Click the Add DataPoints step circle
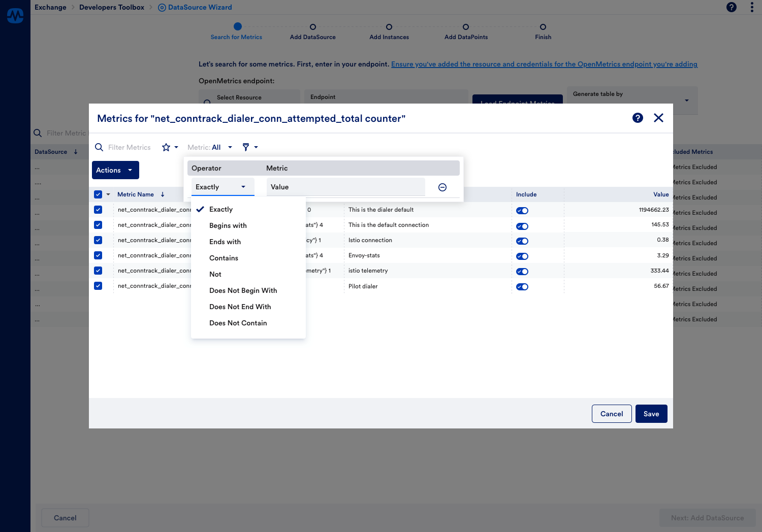762x532 pixels. [x=466, y=27]
